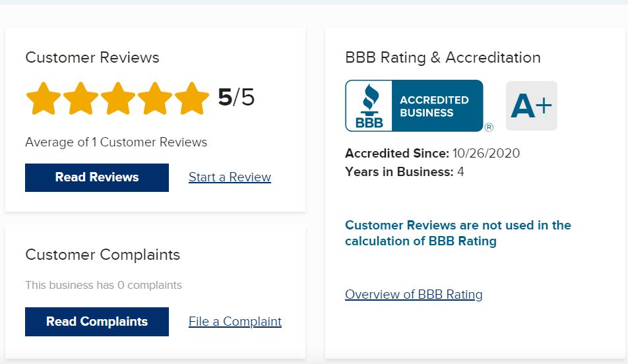
Task: Click the first gold star
Action: click(44, 98)
